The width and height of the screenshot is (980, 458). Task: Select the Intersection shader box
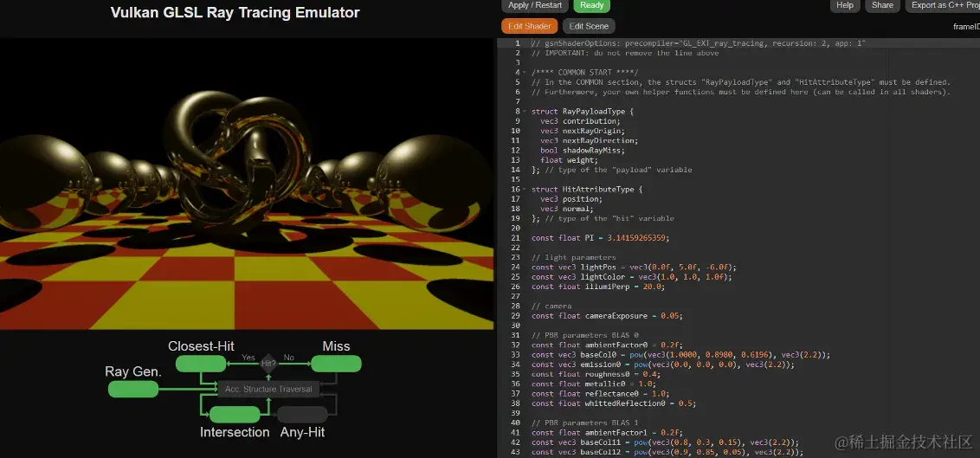click(x=235, y=414)
